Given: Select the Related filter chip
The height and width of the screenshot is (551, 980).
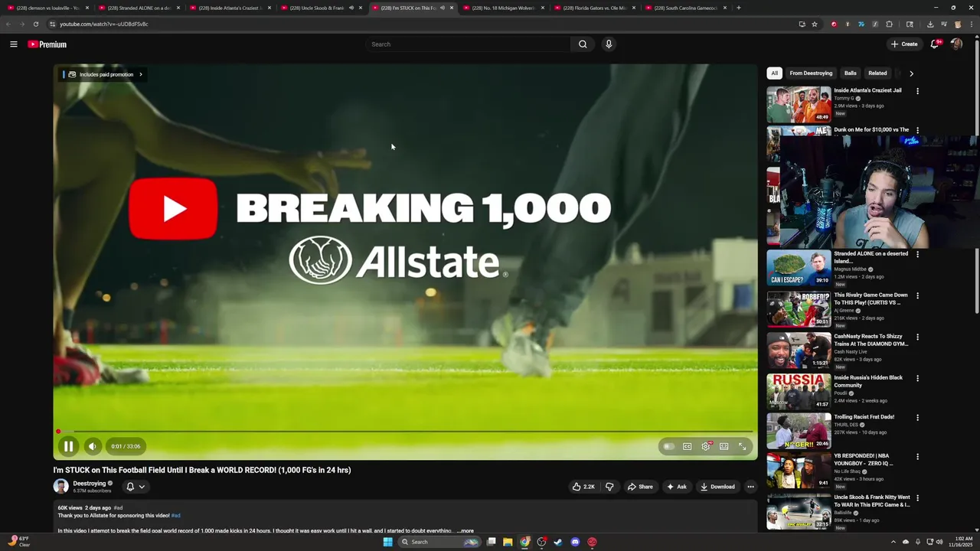Looking at the screenshot, I should 877,73.
